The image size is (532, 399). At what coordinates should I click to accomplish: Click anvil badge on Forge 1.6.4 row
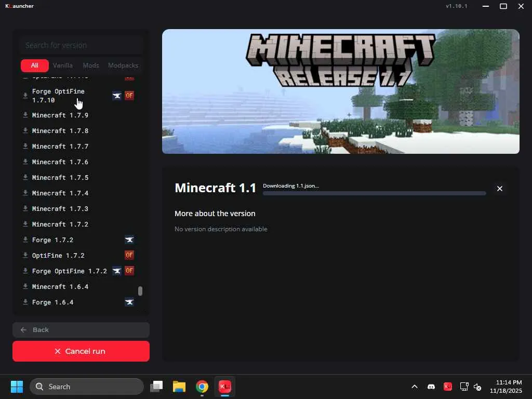[x=129, y=302]
